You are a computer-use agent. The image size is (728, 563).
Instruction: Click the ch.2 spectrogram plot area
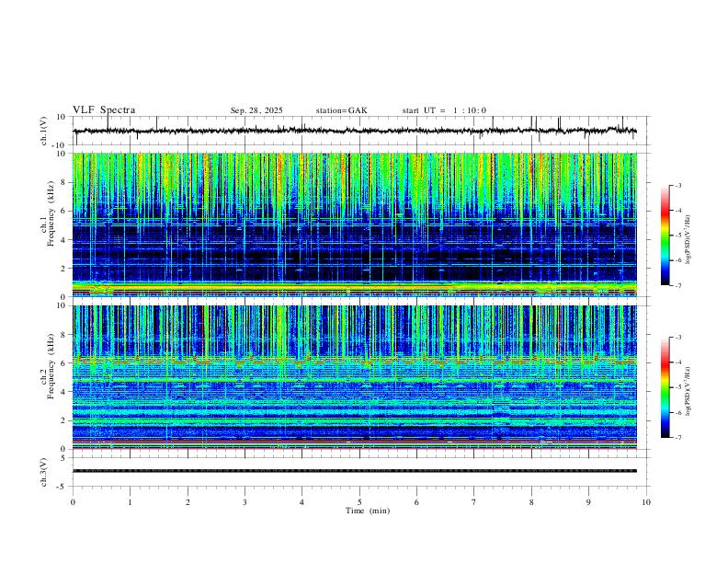pos(355,377)
